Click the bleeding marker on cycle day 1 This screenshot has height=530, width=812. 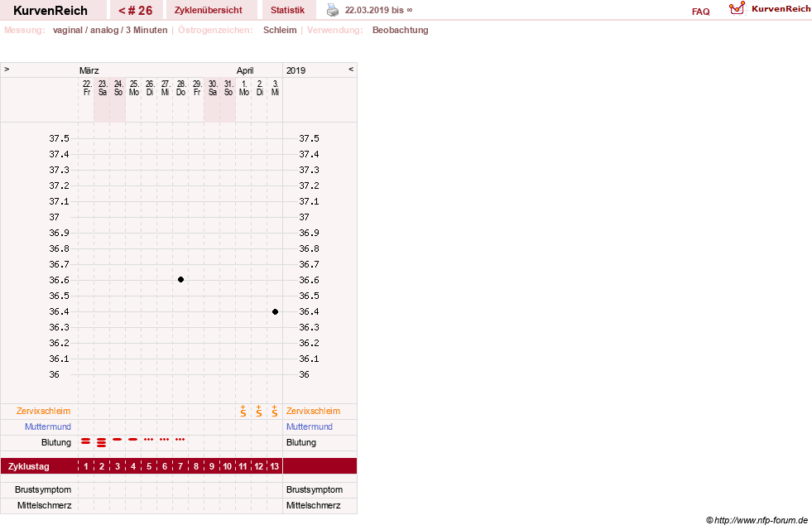click(x=86, y=441)
